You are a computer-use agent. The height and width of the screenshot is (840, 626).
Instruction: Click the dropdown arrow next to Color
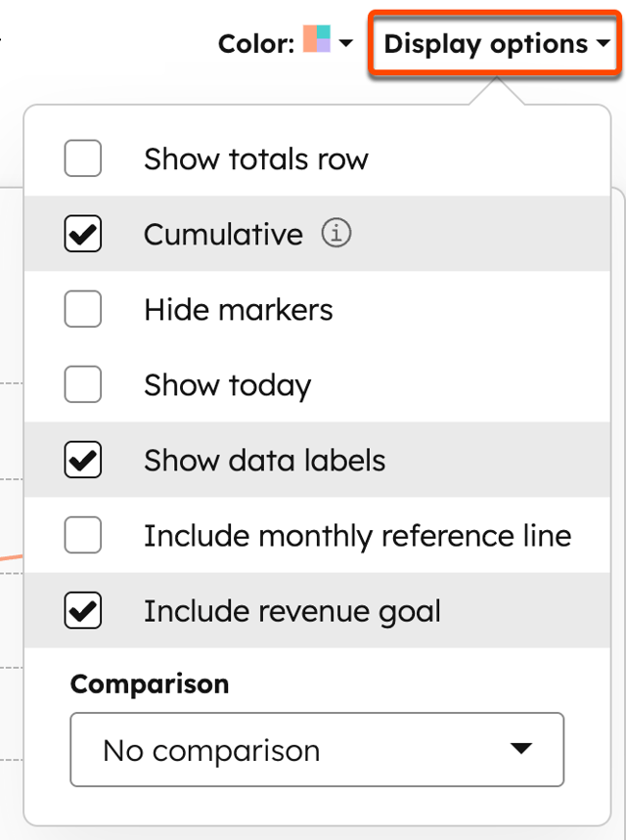(x=344, y=43)
